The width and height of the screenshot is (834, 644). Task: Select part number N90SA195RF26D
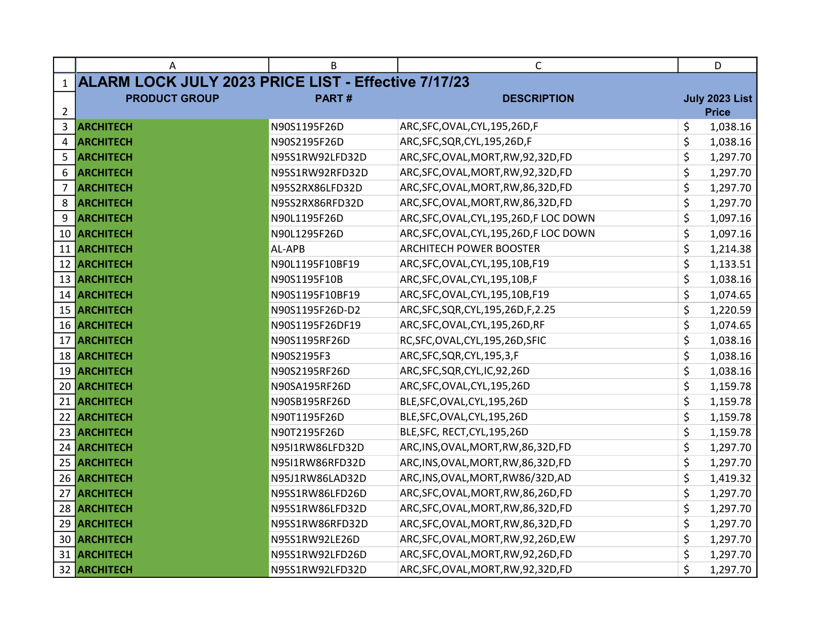tap(333, 386)
